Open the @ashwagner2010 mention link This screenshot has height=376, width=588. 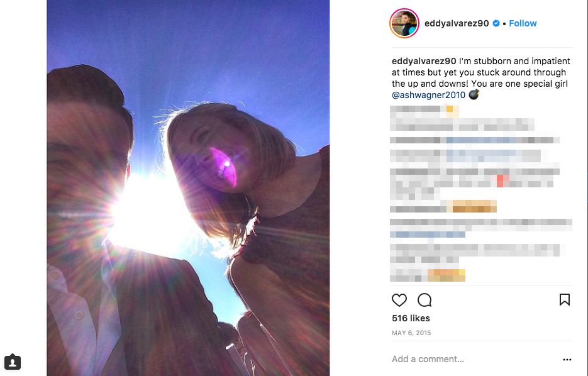click(428, 95)
